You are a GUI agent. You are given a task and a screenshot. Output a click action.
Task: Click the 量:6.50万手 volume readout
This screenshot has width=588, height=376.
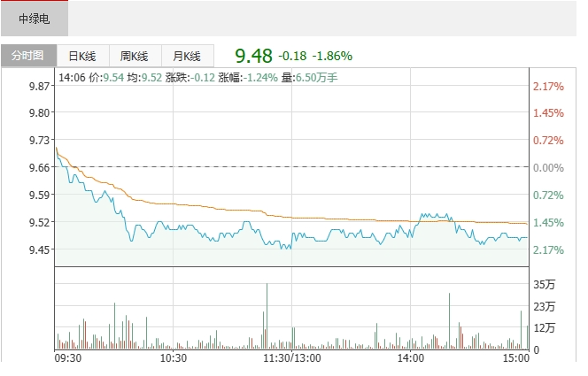click(x=309, y=78)
